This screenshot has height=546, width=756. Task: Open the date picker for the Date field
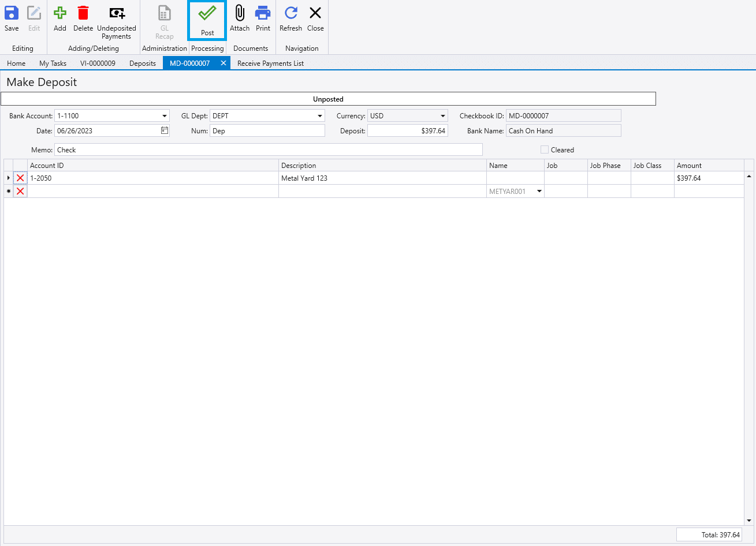164,130
